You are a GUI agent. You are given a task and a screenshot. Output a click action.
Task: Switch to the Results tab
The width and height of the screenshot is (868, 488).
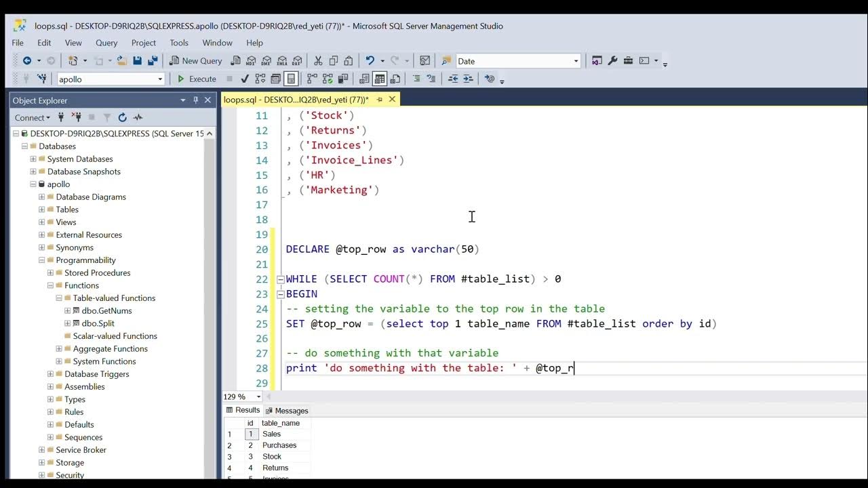click(x=243, y=410)
